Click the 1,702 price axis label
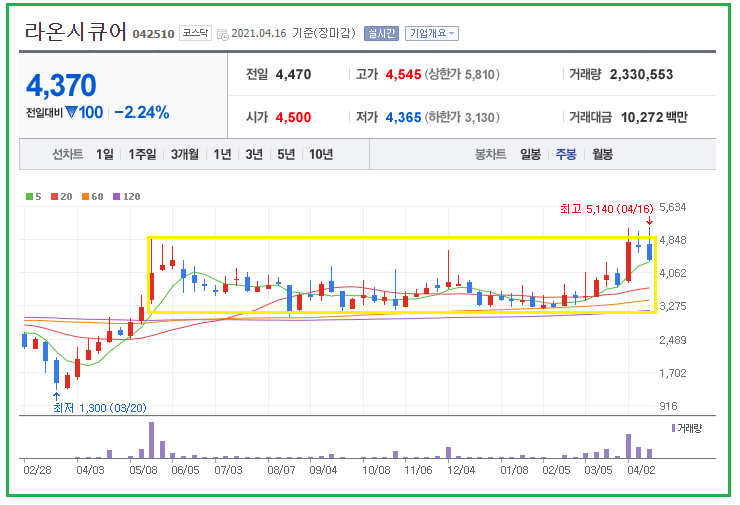740x505 pixels. tap(673, 373)
